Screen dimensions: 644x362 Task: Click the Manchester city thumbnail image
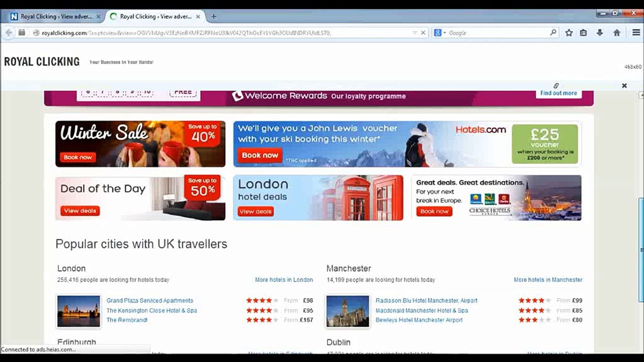(x=348, y=311)
